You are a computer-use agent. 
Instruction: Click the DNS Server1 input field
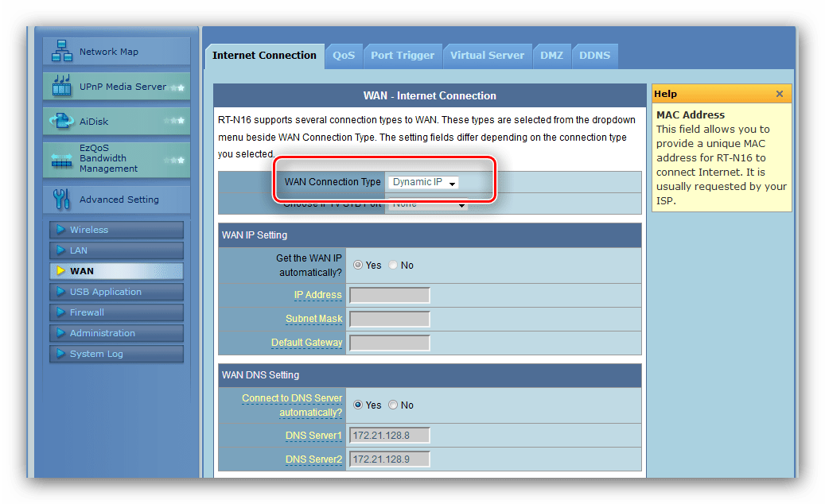click(390, 436)
